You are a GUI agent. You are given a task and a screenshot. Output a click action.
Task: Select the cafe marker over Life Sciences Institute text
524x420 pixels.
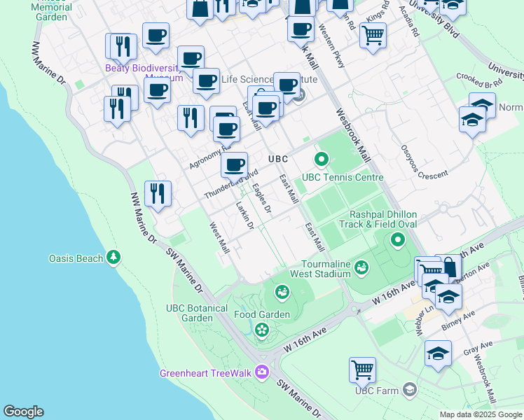tap(287, 86)
